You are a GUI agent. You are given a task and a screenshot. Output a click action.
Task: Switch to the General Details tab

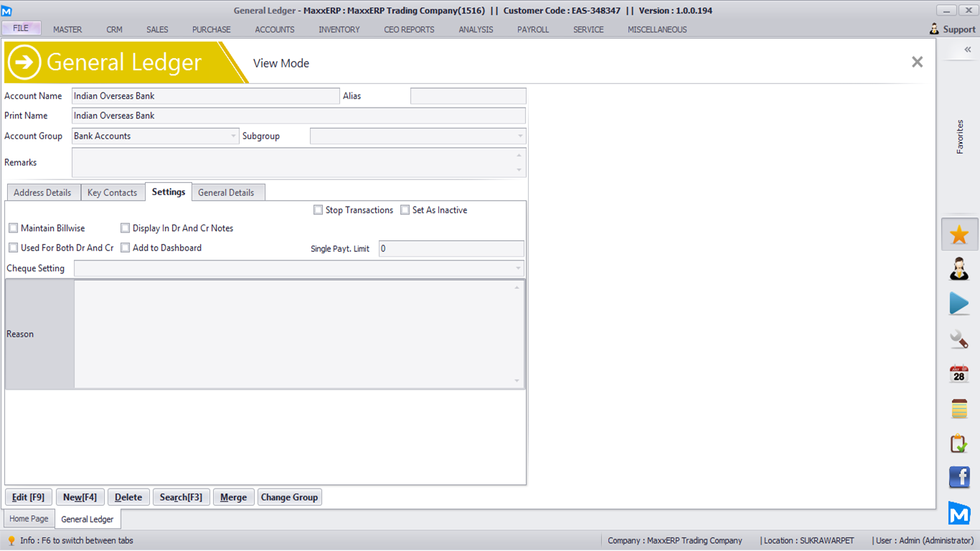coord(226,192)
